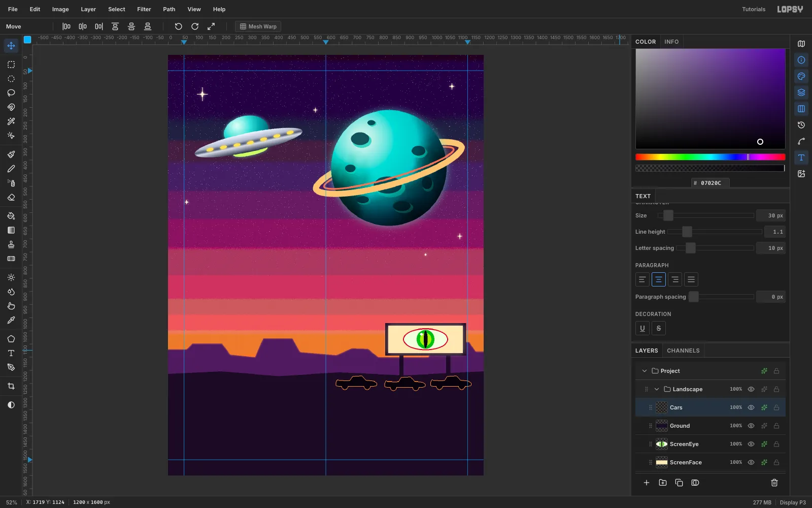Screen dimensions: 812x508
Task: Duplicate the selected layer
Action: [679, 483]
